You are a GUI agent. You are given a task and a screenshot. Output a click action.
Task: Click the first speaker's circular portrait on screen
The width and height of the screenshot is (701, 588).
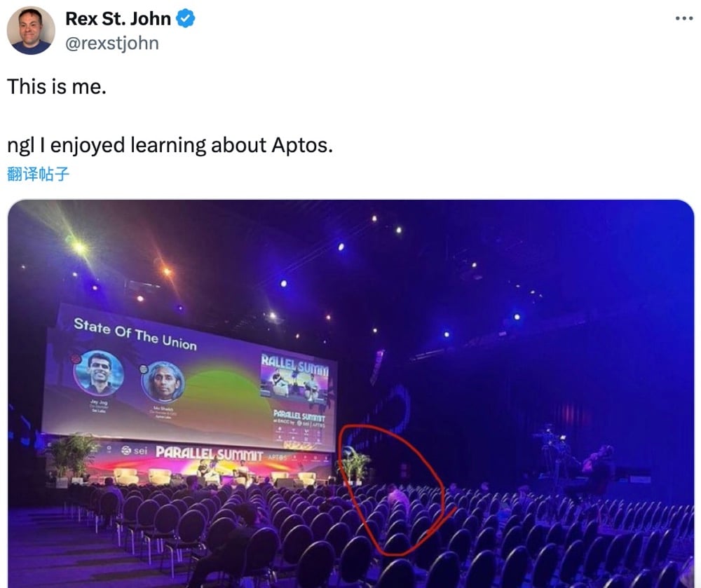coord(99,373)
